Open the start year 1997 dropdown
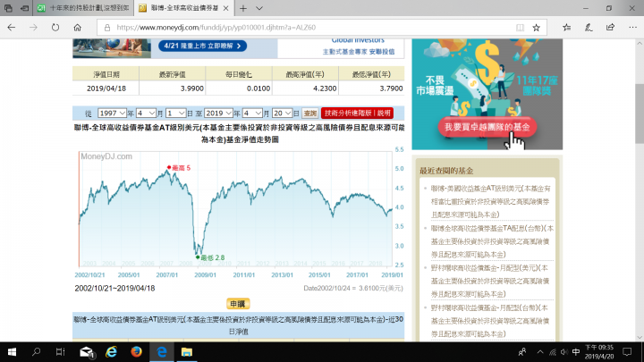This screenshot has width=644, height=362. [x=112, y=113]
